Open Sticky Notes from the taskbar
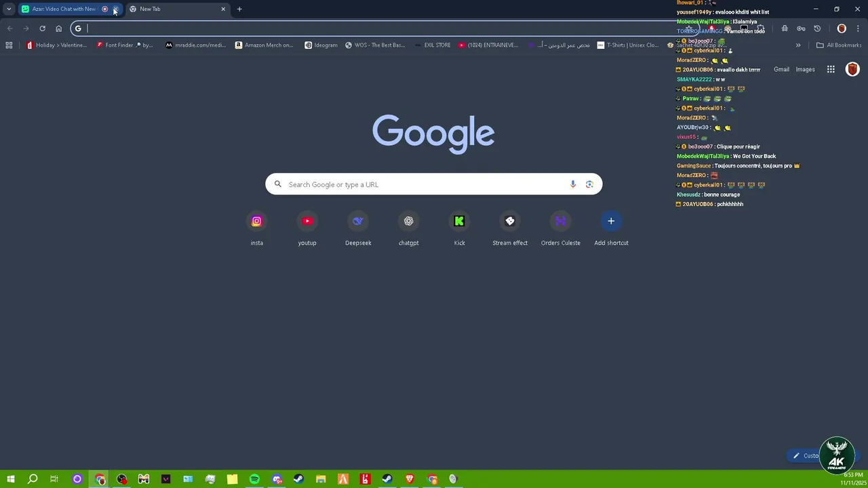Viewport: 868px width, 488px height. 232,479
